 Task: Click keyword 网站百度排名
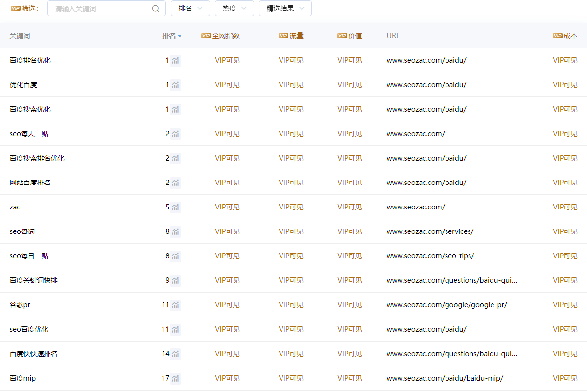pos(30,183)
